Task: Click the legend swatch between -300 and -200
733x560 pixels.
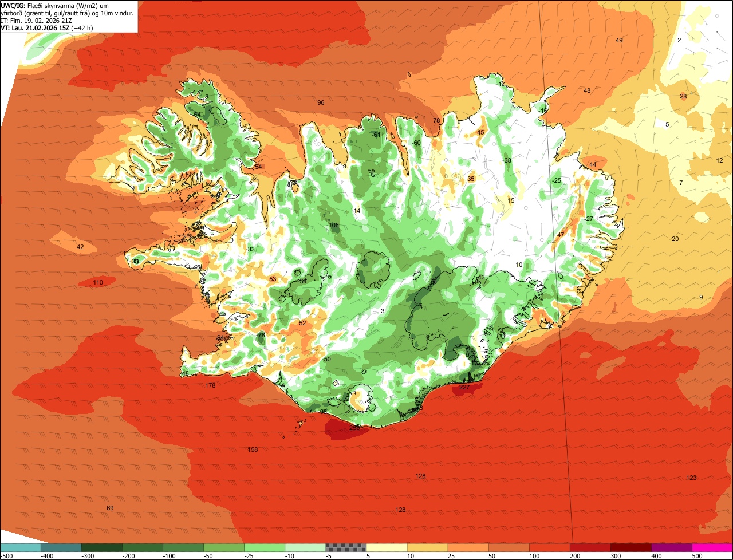Action: coord(101,547)
